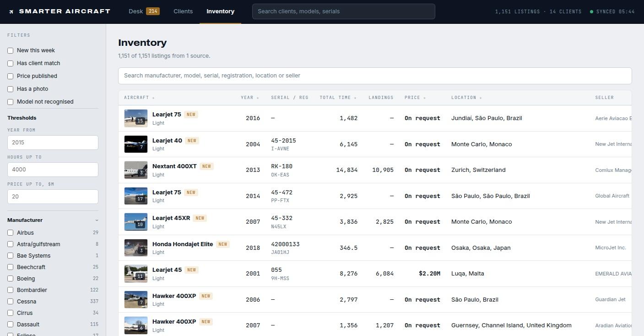Viewport: 644px width, 336px height.
Task: Check the Astra/gulfstream manufacturer checkbox
Action: click(10, 244)
